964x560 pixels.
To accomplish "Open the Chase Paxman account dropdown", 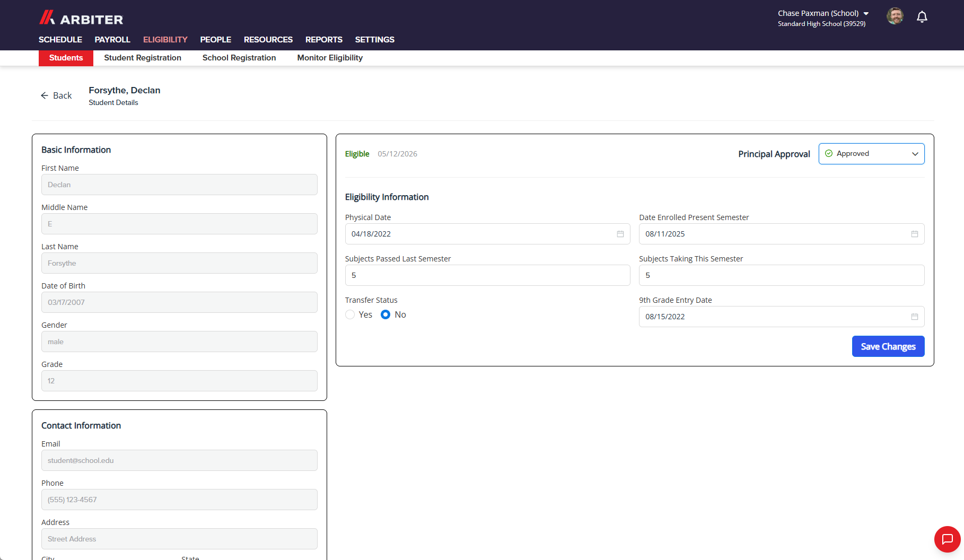I will point(823,13).
